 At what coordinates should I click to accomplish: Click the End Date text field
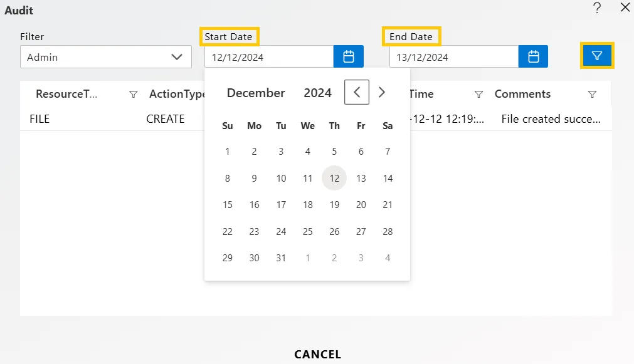(x=453, y=56)
